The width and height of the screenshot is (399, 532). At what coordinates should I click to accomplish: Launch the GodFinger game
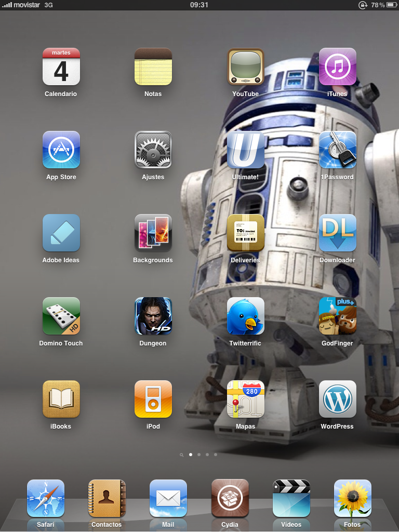[x=337, y=316]
